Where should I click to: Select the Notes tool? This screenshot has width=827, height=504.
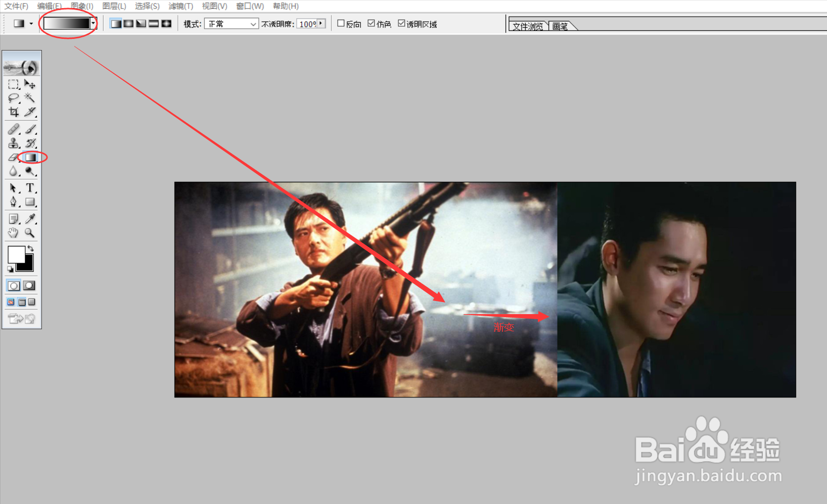pos(14,219)
